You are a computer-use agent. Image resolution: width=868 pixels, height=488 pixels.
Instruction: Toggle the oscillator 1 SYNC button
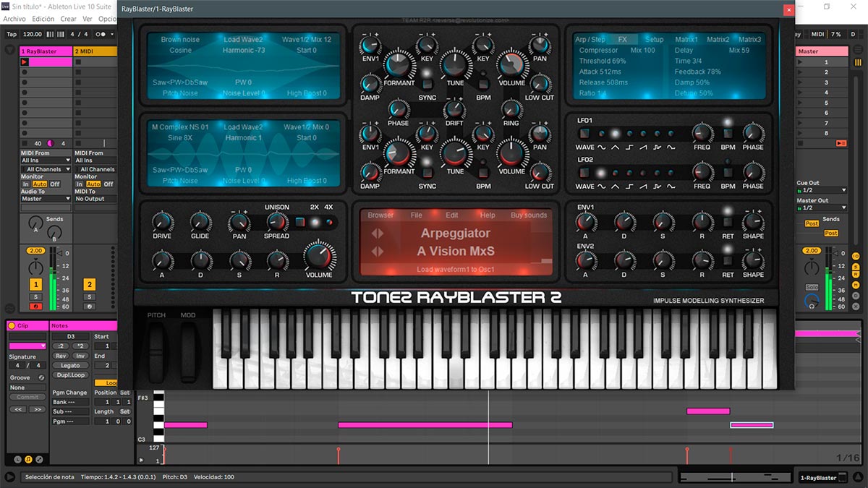[x=427, y=84]
